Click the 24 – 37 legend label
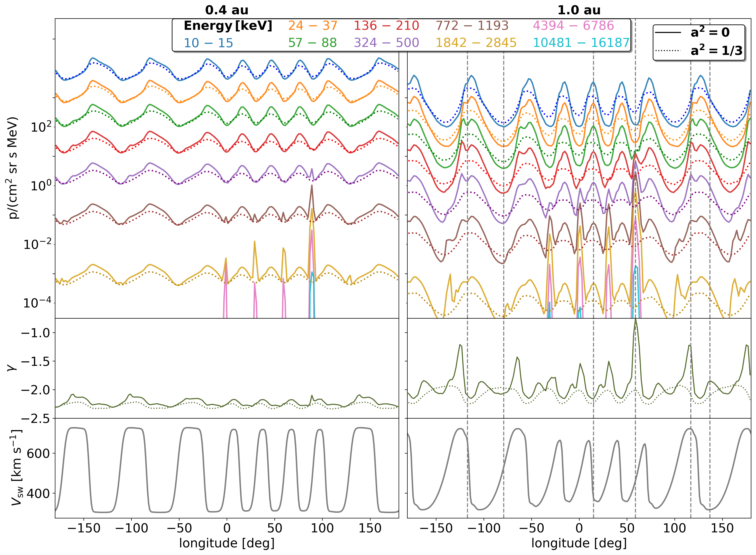Viewport: 756px width, 555px height. [312, 26]
